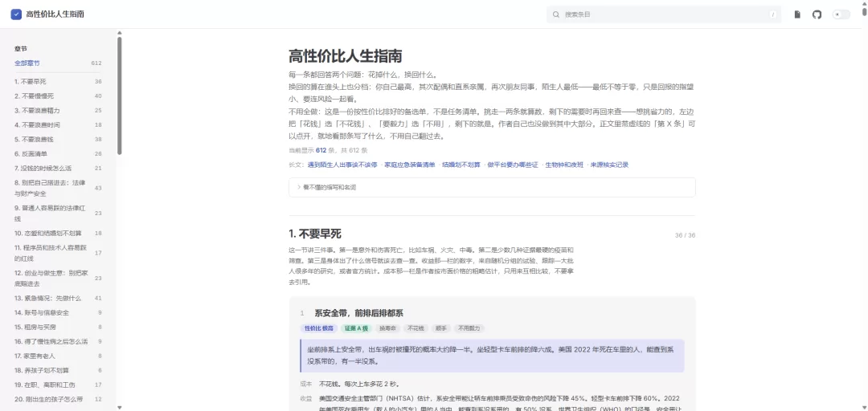Open the 做平台要办哪些证 link

pyautogui.click(x=513, y=165)
